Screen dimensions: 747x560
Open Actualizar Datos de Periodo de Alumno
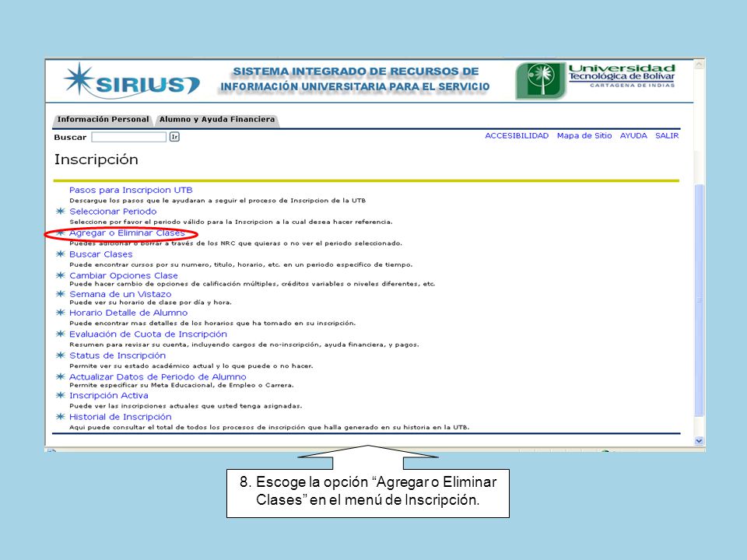(x=158, y=376)
